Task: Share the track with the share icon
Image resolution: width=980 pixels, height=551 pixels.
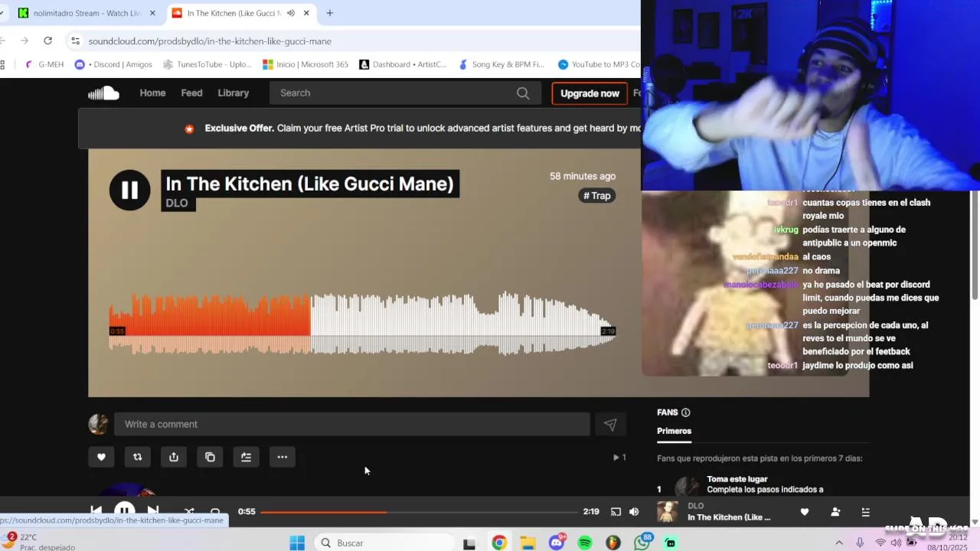Action: tap(174, 457)
